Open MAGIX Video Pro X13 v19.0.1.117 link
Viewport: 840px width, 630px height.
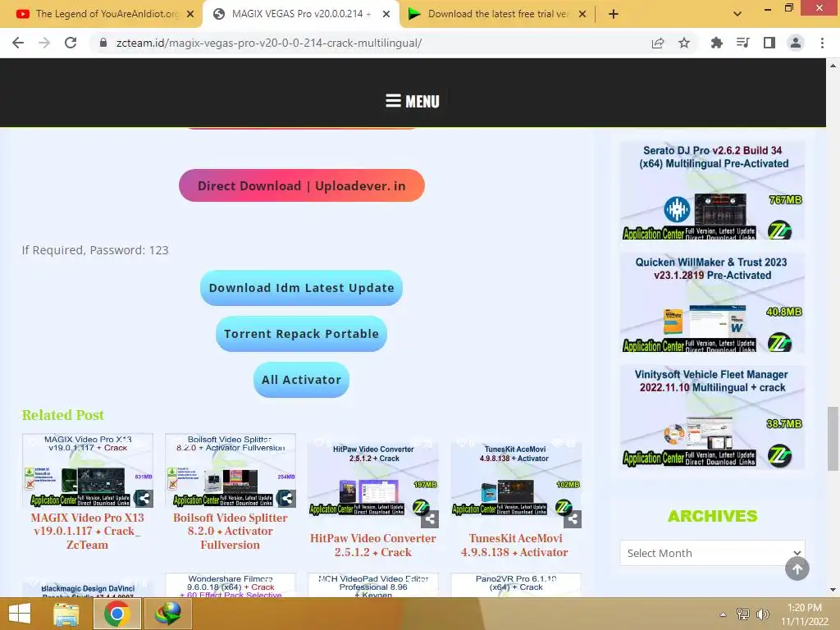(x=87, y=532)
